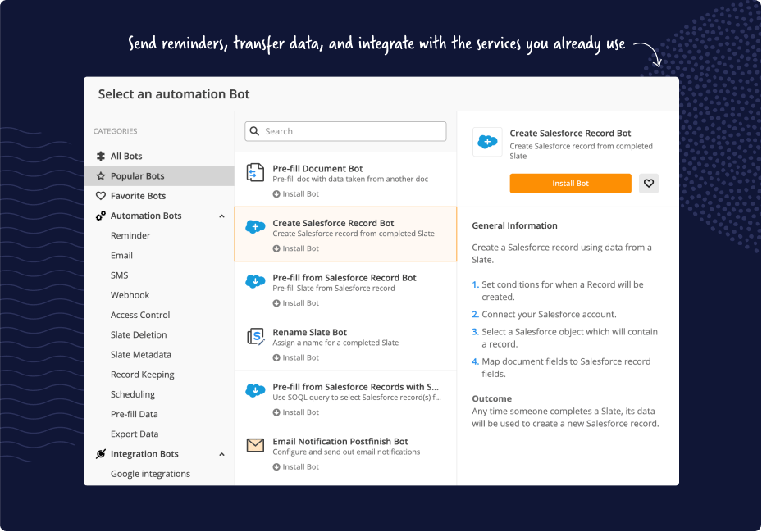Click the install arrow icon under Pre-fill from Salesforce Record Bot
This screenshot has width=762, height=532.
[x=276, y=303]
